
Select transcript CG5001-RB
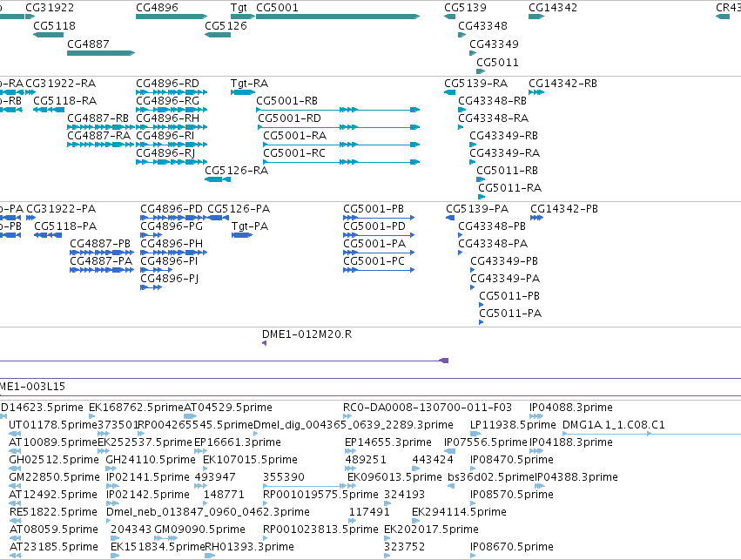coord(286,101)
